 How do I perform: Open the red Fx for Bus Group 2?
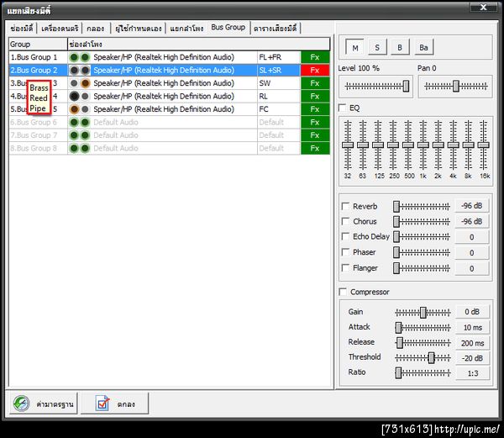click(315, 70)
